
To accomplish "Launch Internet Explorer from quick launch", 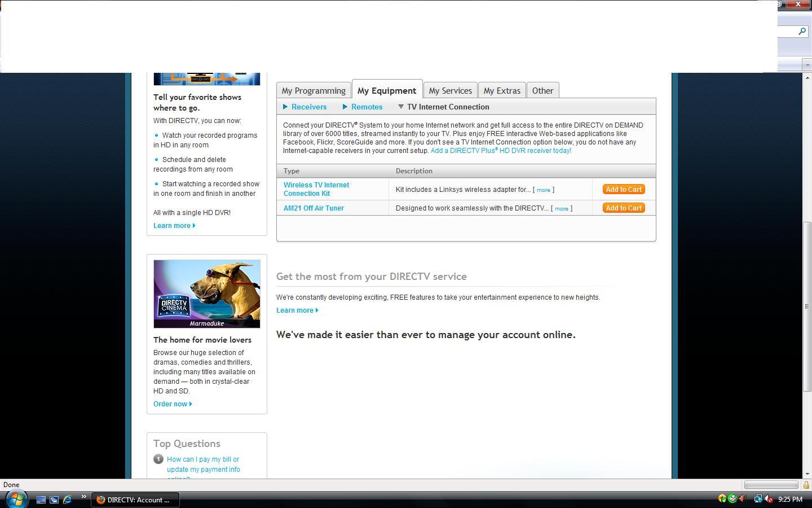I will pos(67,500).
